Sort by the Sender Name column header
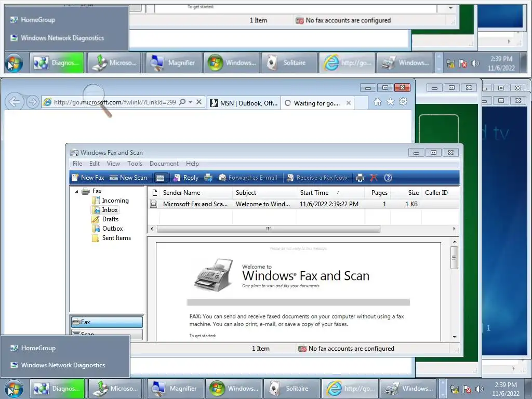Image resolution: width=532 pixels, height=399 pixels. click(x=196, y=193)
